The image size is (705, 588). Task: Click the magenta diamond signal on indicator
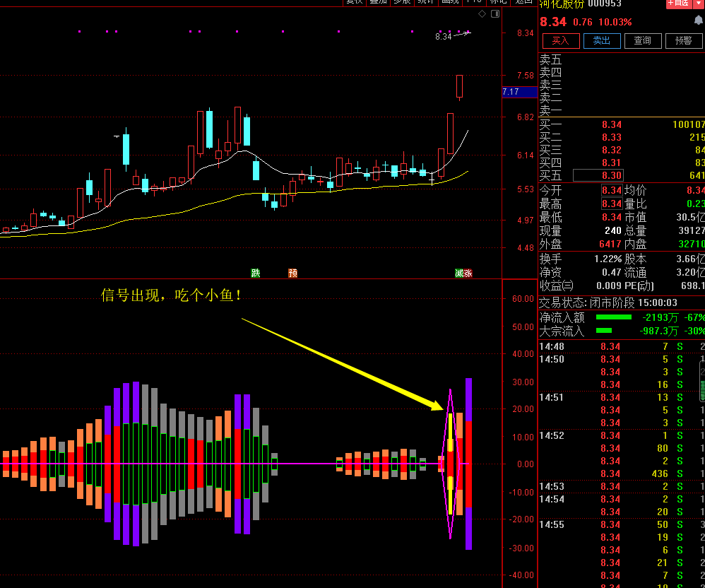(x=450, y=464)
